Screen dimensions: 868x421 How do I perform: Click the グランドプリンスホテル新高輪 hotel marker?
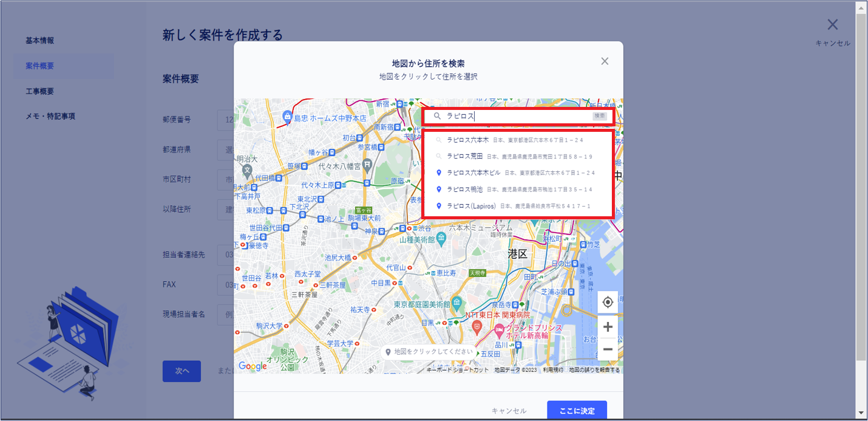tap(499, 332)
